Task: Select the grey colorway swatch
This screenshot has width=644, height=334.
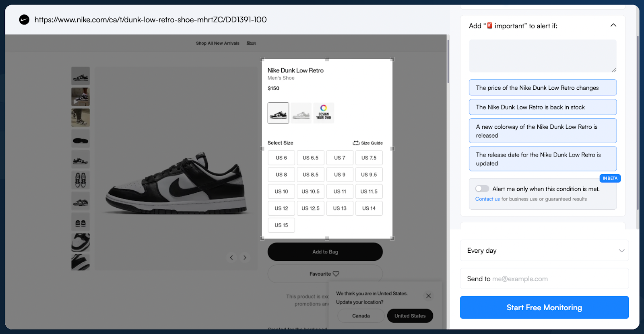Action: [x=301, y=113]
